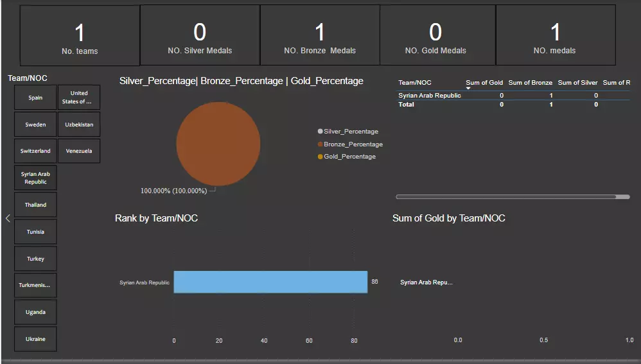Image resolution: width=641 pixels, height=364 pixels.
Task: Click Syrian Arab Republic rank axis label
Action: point(145,282)
